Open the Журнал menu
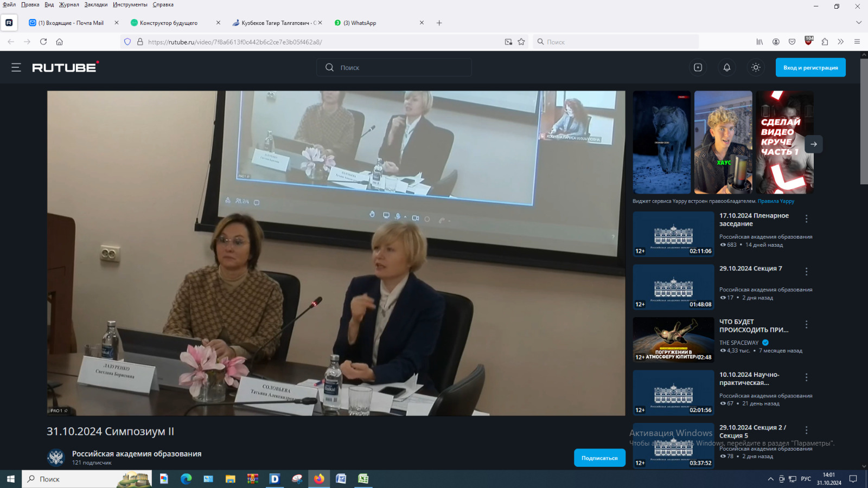This screenshot has width=868, height=488. pyautogui.click(x=69, y=4)
